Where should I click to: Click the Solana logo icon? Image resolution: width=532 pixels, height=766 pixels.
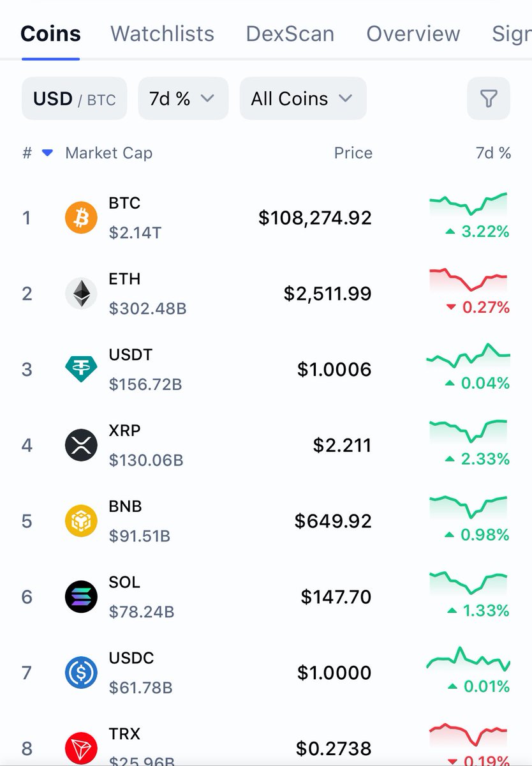tap(81, 597)
